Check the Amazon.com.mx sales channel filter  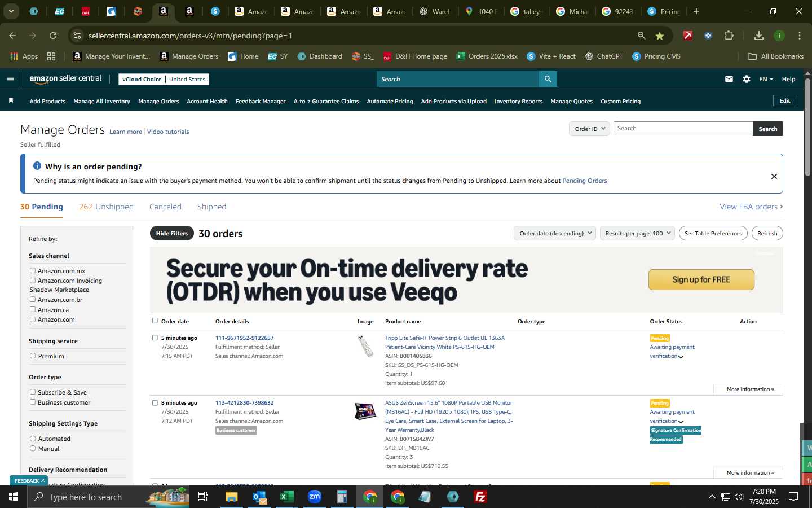[x=33, y=270]
